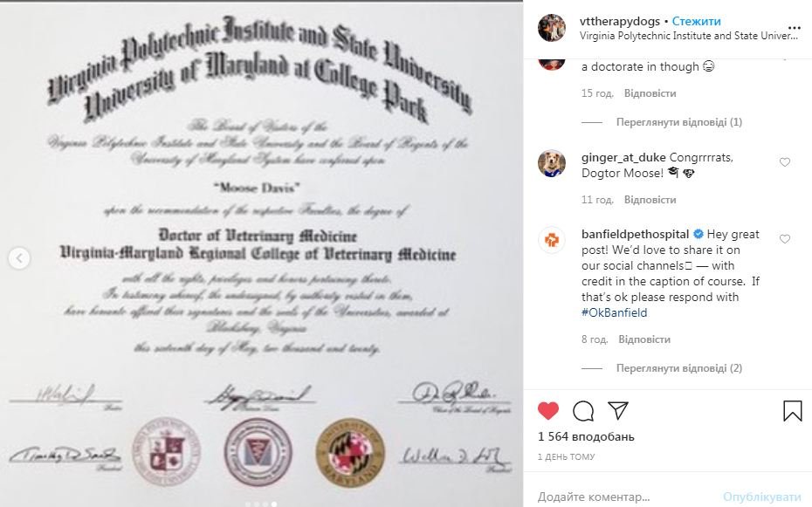Save the post with the bookmark icon
Screen dimensions: 812x507
point(792,411)
